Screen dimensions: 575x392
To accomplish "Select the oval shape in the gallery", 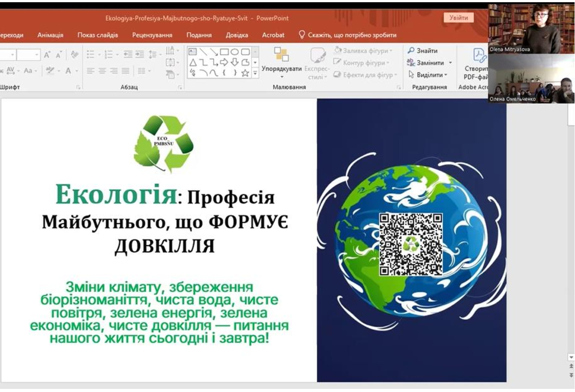I will pos(235,52).
